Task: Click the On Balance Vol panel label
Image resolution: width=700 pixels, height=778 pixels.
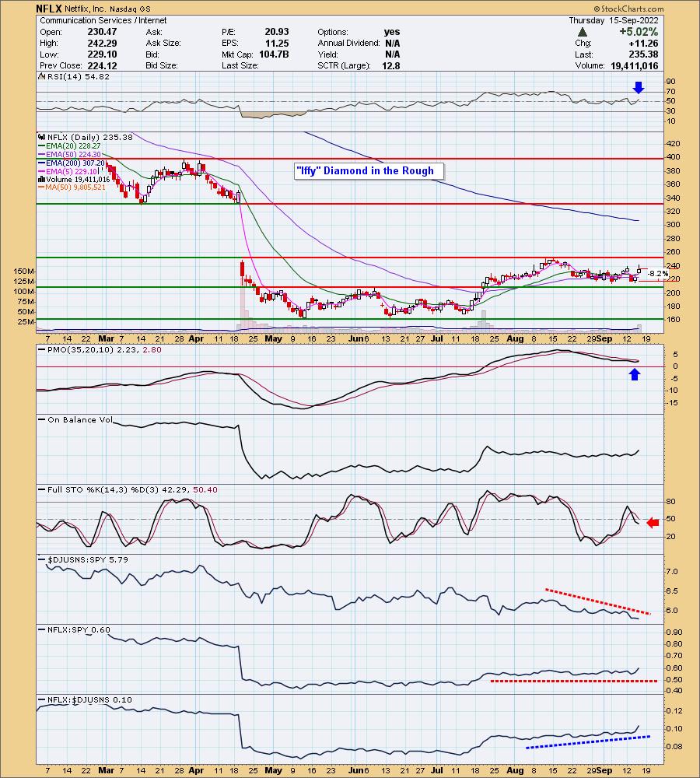Action: 80,420
